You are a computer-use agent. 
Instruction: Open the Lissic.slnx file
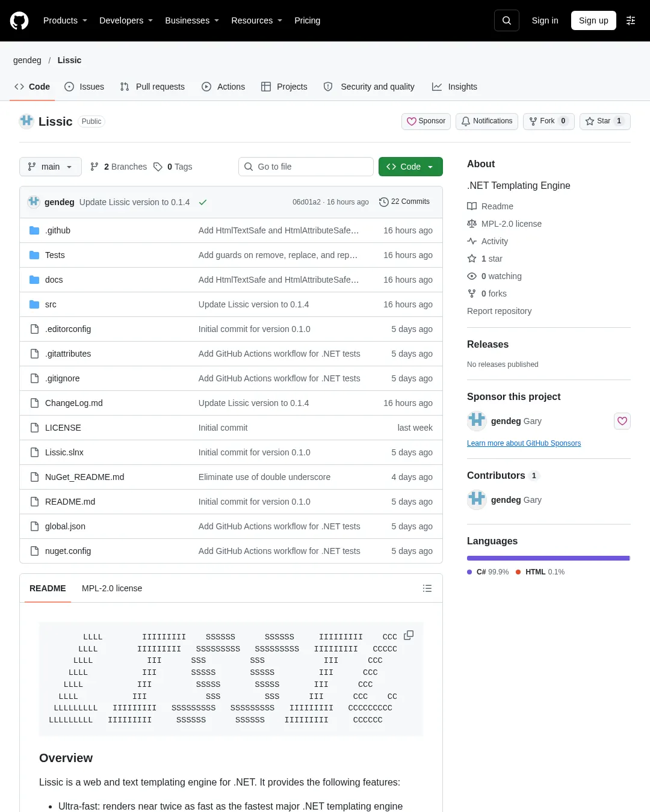coord(64,452)
